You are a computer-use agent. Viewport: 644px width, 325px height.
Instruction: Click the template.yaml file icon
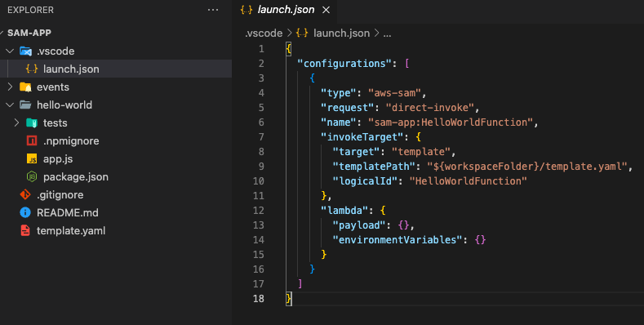point(25,230)
